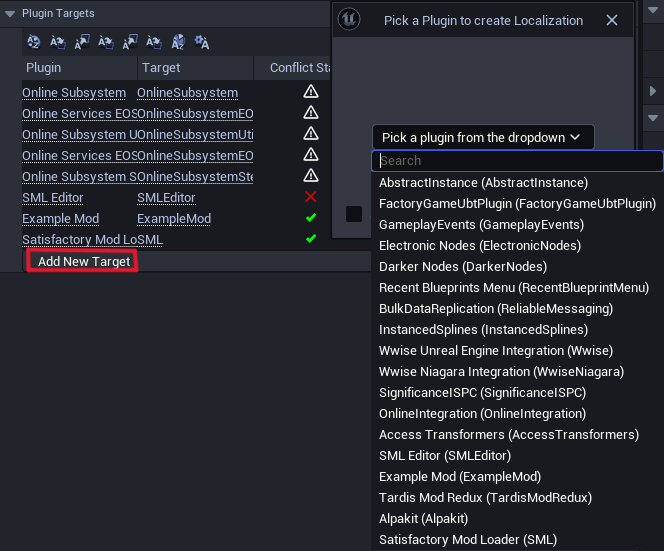Click the Add New Target button
664x551 pixels.
pyautogui.click(x=82, y=261)
